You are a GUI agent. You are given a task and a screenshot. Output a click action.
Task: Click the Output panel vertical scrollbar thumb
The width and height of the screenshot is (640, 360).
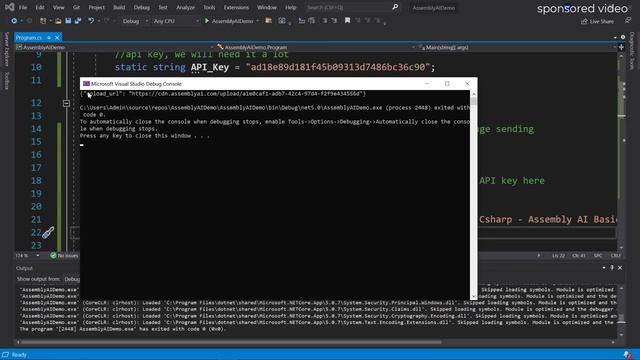pyautogui.click(x=621, y=318)
